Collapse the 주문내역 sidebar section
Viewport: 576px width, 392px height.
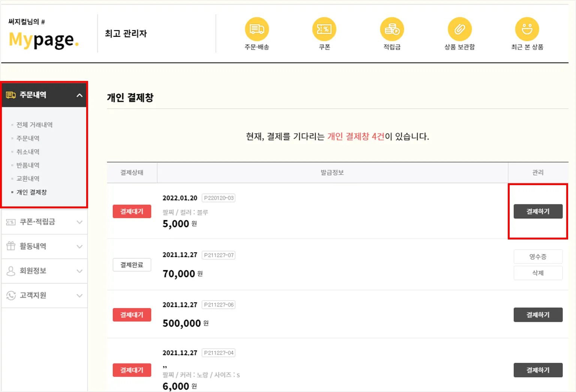coord(79,95)
